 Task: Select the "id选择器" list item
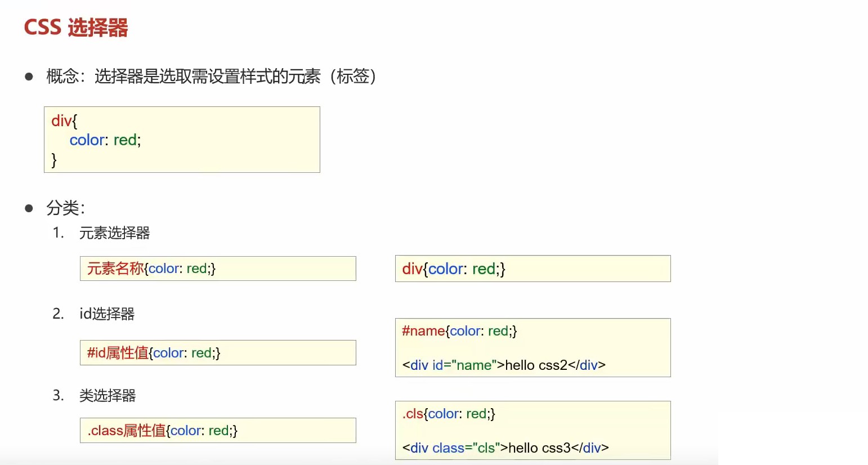pos(107,314)
